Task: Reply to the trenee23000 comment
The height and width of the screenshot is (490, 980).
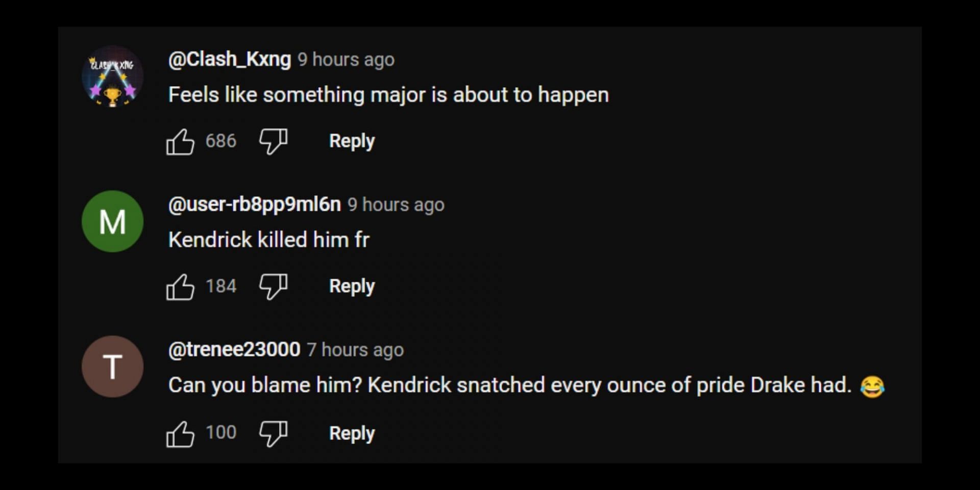Action: [x=352, y=433]
